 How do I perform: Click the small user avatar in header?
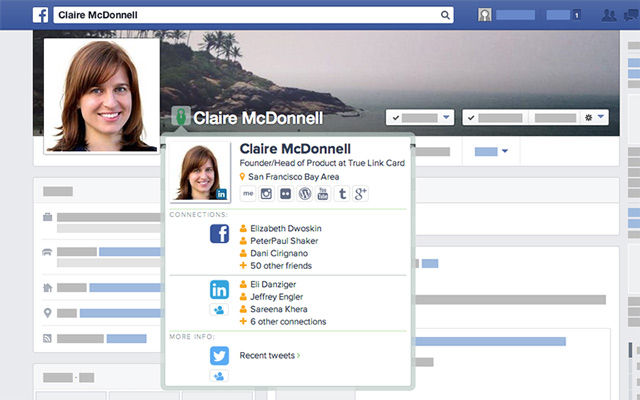(x=484, y=15)
